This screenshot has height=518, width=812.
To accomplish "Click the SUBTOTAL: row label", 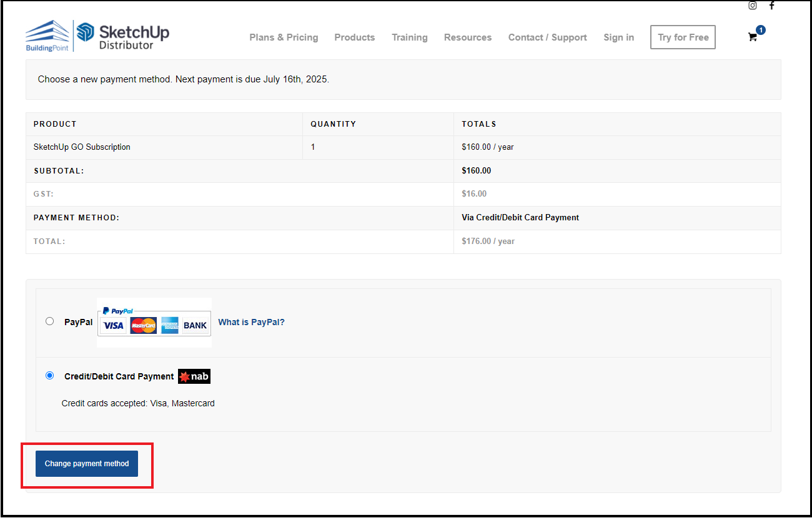I will [x=59, y=171].
